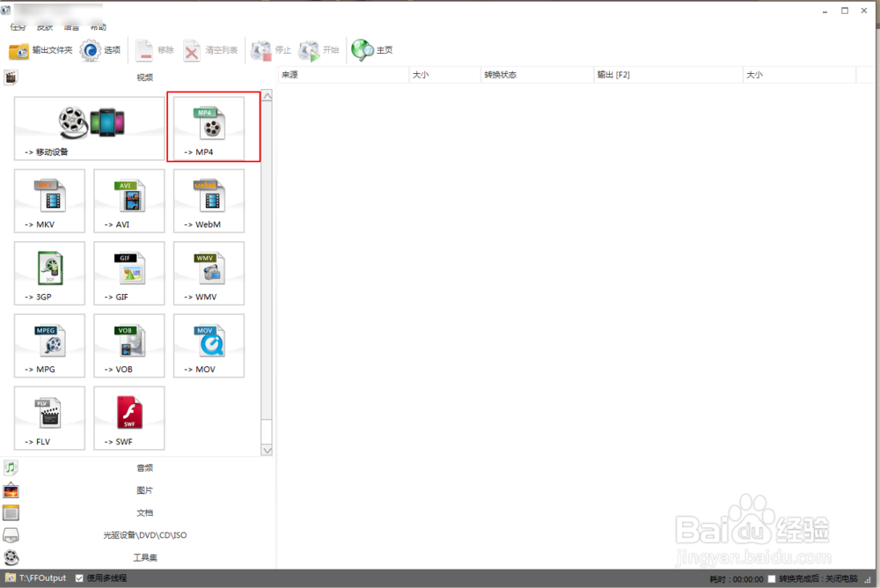
Task: Select the MKV conversion tile
Action: click(49, 201)
